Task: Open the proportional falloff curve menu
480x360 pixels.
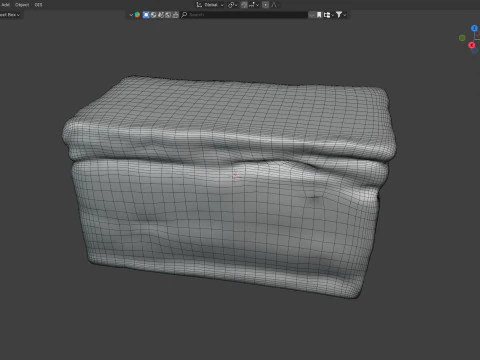Action: click(274, 5)
